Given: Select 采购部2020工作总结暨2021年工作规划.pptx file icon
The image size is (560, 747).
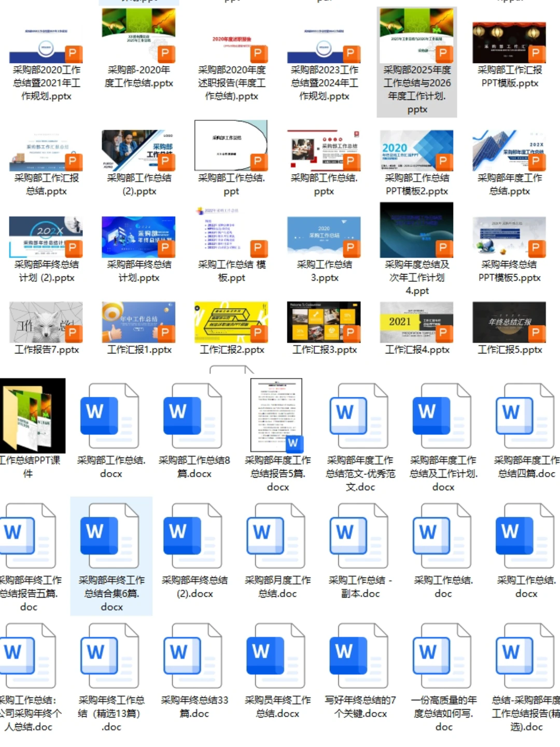Looking at the screenshot, I should [x=46, y=44].
